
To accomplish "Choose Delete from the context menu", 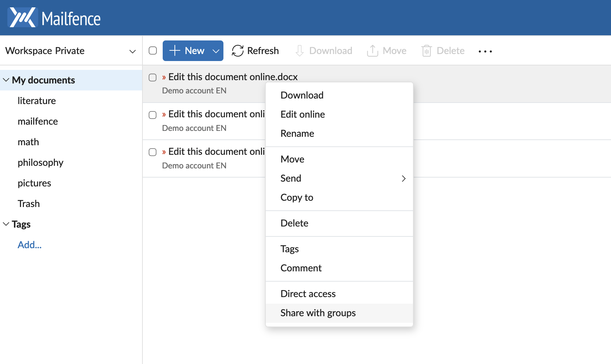I will point(339,223).
